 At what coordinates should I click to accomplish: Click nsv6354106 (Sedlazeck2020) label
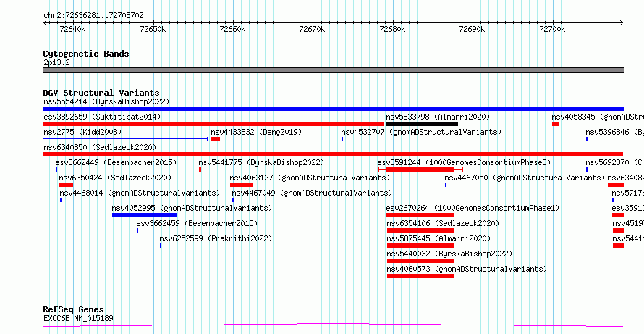[443, 223]
